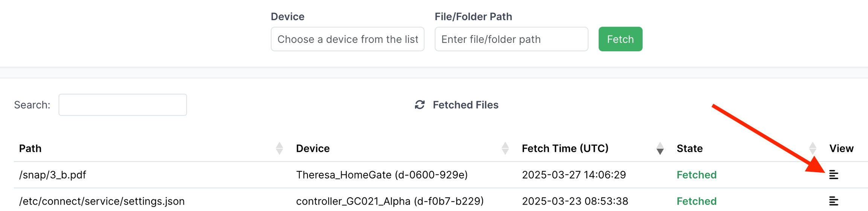868x211 pixels.
Task: Select the /snap/3_b.pdf path entry
Action: point(53,175)
